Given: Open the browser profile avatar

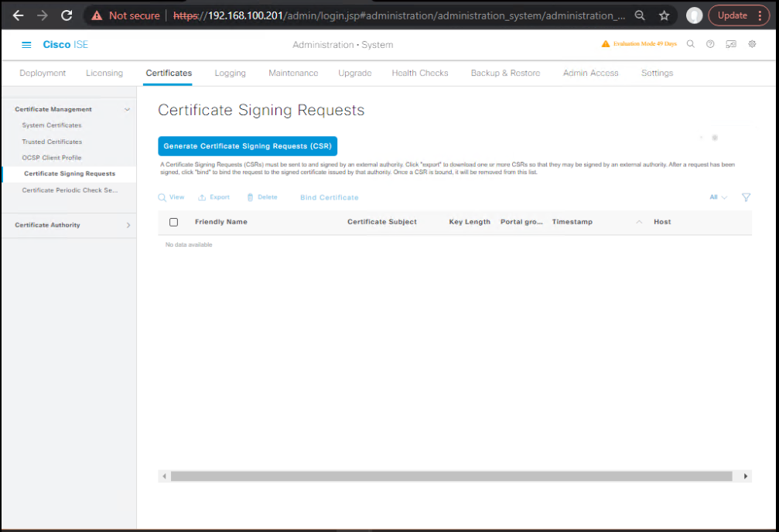Looking at the screenshot, I should tap(694, 15).
